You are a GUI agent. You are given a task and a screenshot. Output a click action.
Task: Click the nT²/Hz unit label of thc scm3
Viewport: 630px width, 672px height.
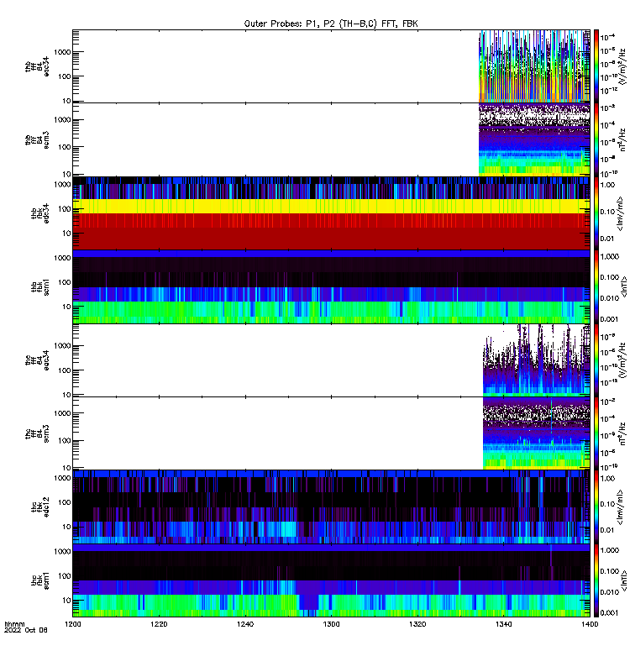tap(622, 433)
